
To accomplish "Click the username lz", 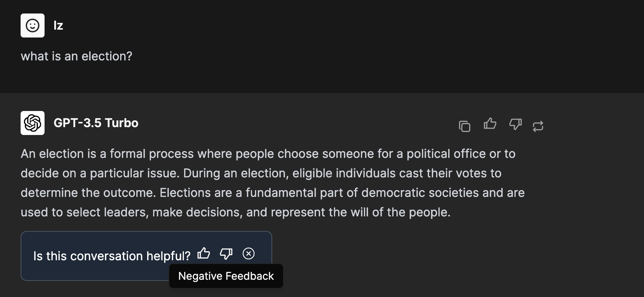I will 58,25.
